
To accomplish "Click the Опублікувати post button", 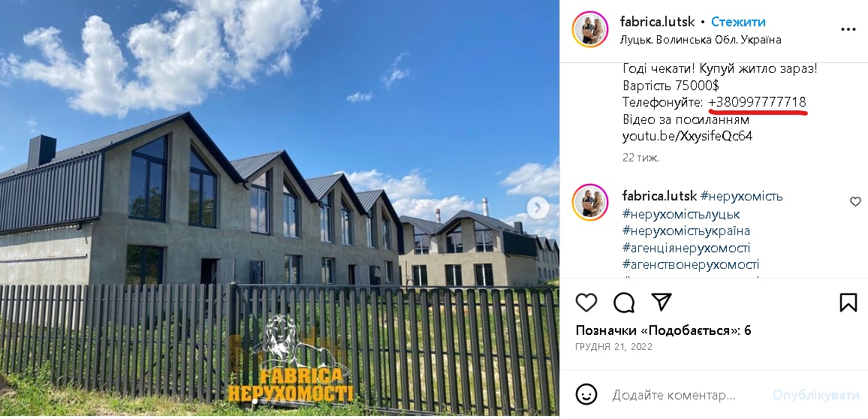I will click(816, 395).
